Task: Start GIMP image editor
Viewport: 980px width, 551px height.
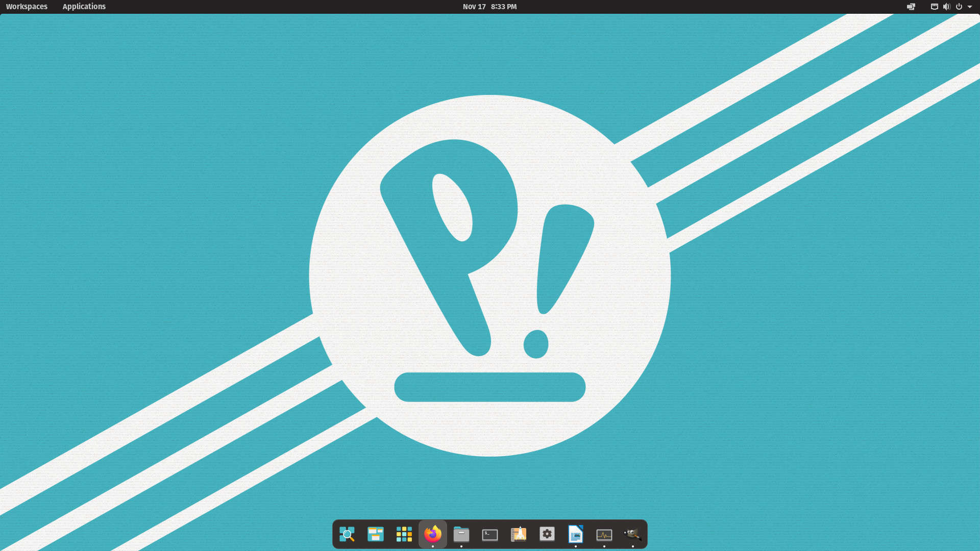Action: coord(632,534)
